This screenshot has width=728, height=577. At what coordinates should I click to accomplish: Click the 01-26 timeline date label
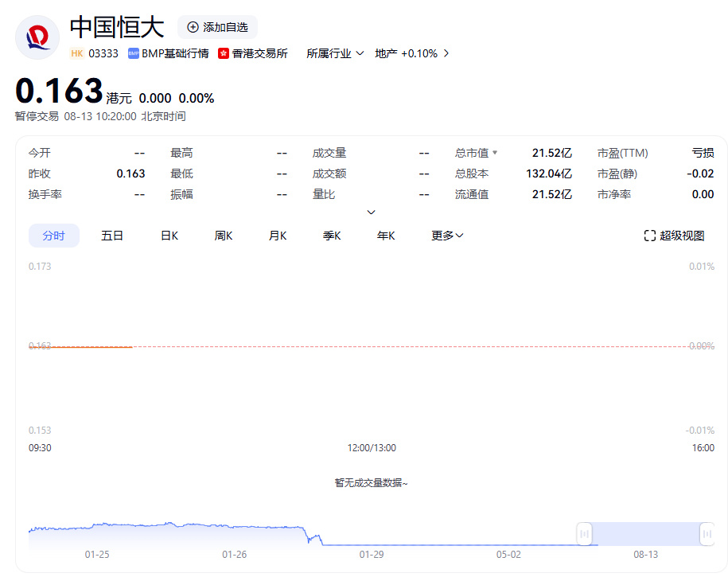(x=235, y=554)
